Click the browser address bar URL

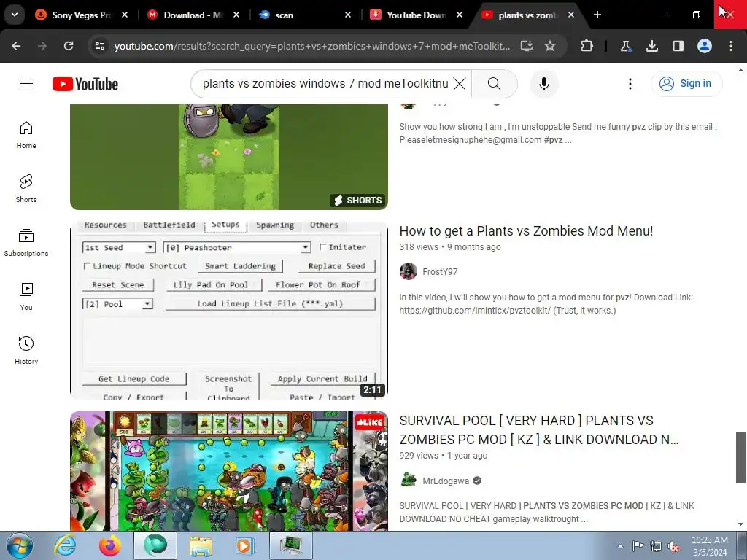312,46
